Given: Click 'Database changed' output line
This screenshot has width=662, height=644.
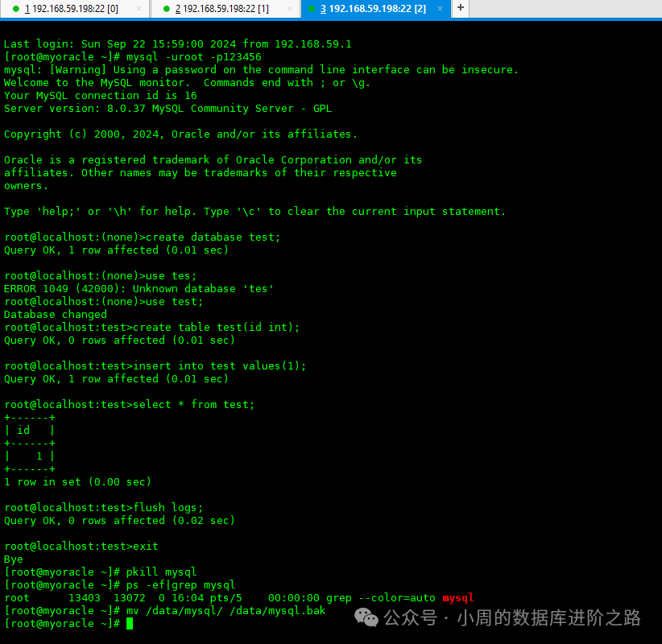Looking at the screenshot, I should 56,315.
